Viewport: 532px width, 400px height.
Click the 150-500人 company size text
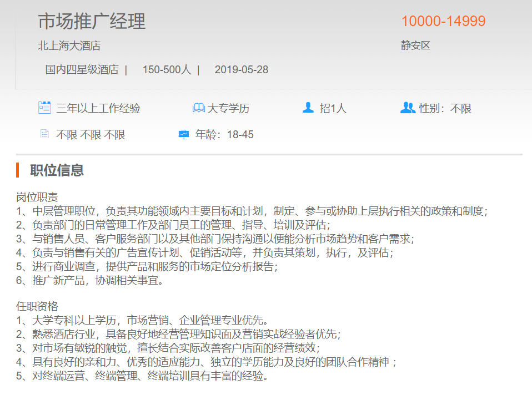tap(167, 69)
